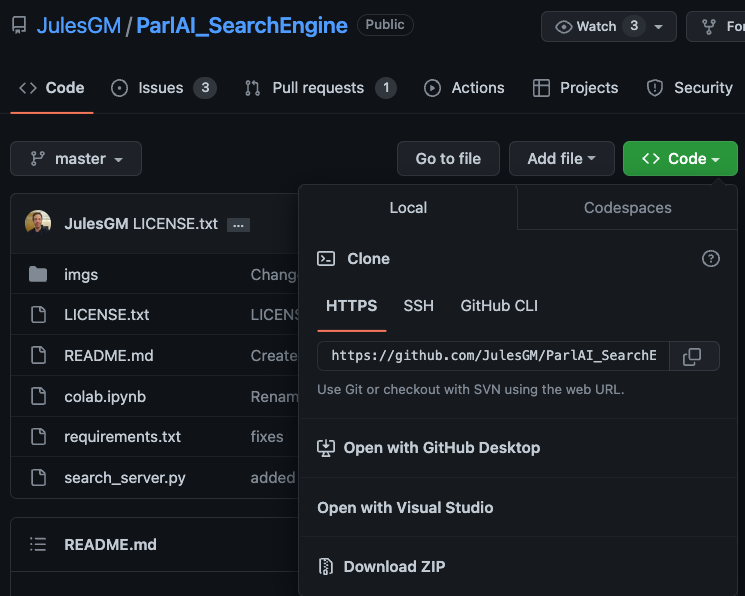Click the README.md heading below file list
Image resolution: width=745 pixels, height=596 pixels.
point(110,545)
